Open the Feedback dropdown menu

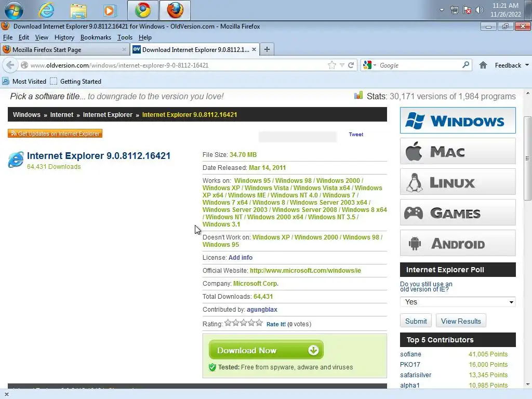511,65
